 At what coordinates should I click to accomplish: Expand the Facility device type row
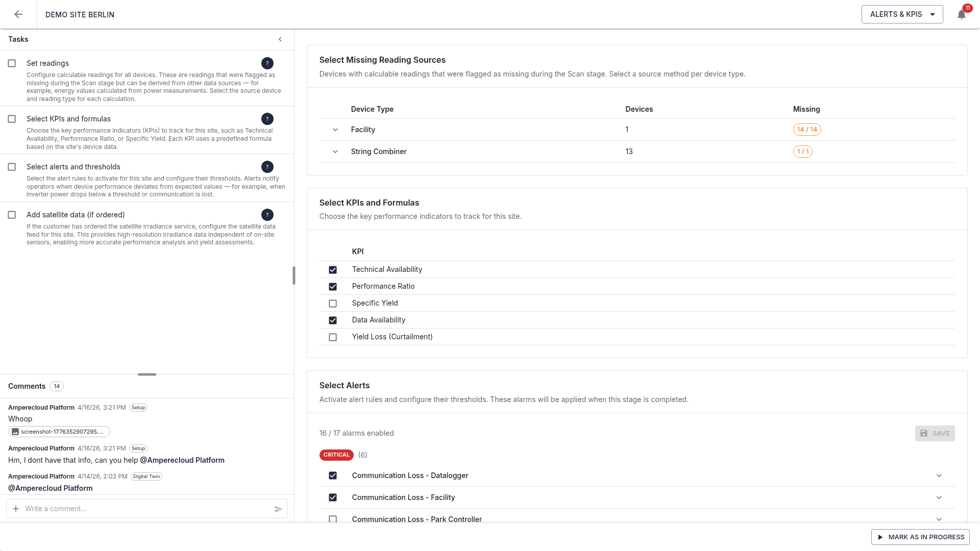pos(335,130)
